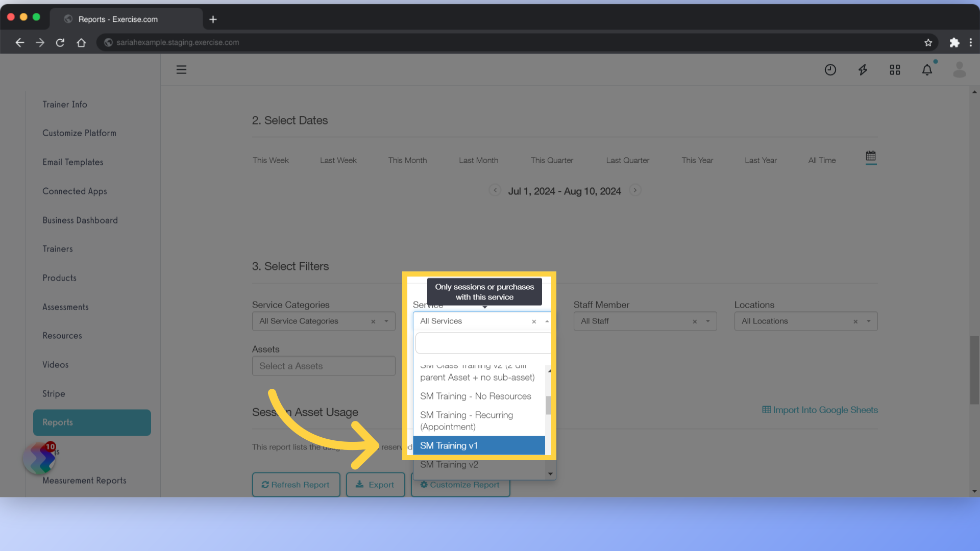Select All Time date range

822,160
